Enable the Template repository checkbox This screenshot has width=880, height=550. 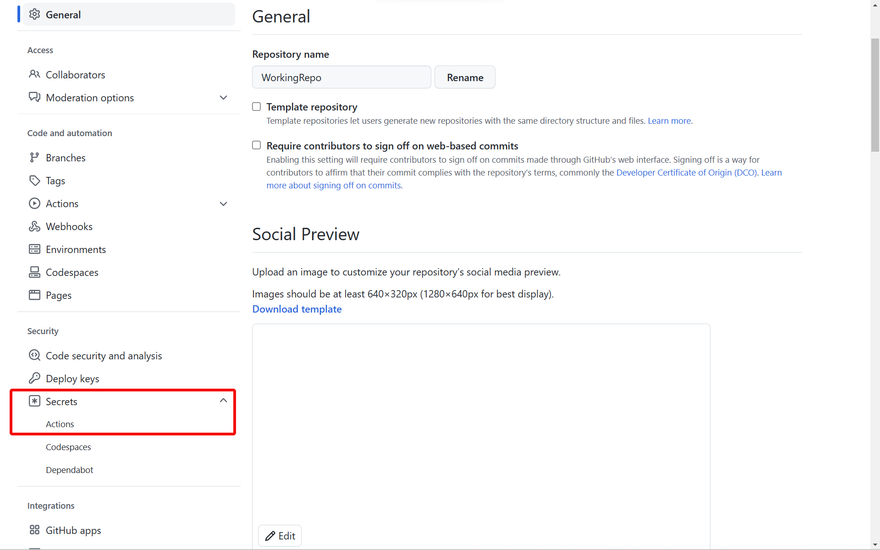click(x=257, y=107)
